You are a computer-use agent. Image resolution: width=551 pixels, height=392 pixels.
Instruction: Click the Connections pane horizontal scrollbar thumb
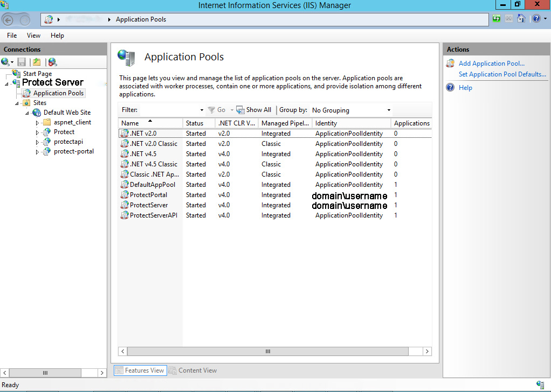point(45,373)
